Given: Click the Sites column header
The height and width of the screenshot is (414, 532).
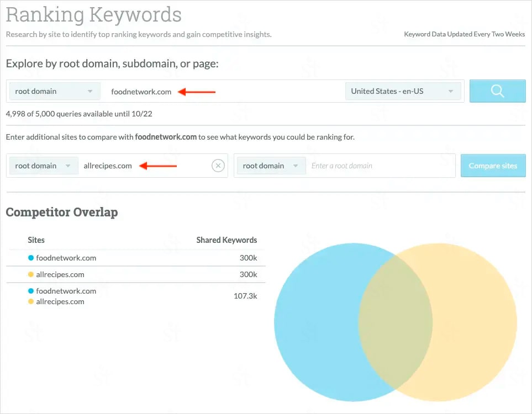Looking at the screenshot, I should (x=36, y=240).
